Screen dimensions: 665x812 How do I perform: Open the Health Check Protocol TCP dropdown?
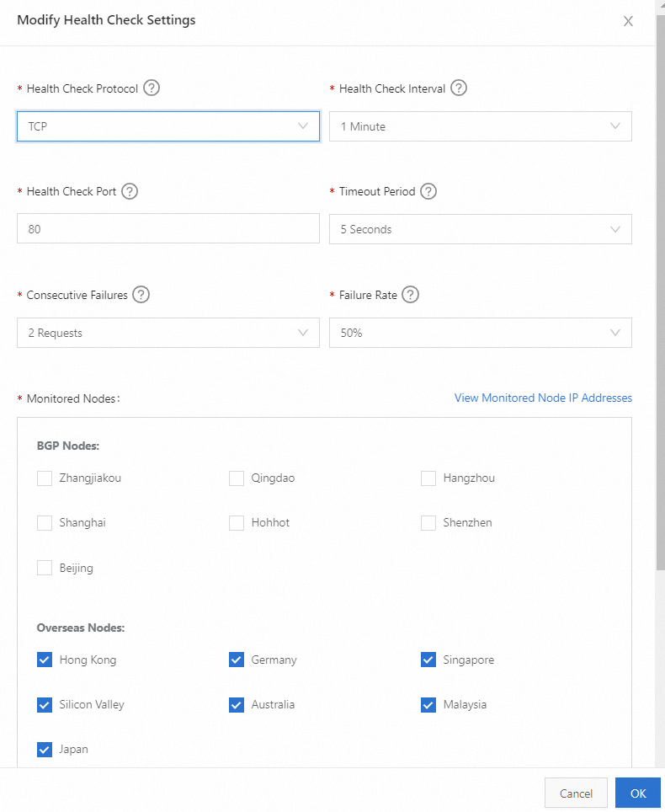[x=168, y=126]
